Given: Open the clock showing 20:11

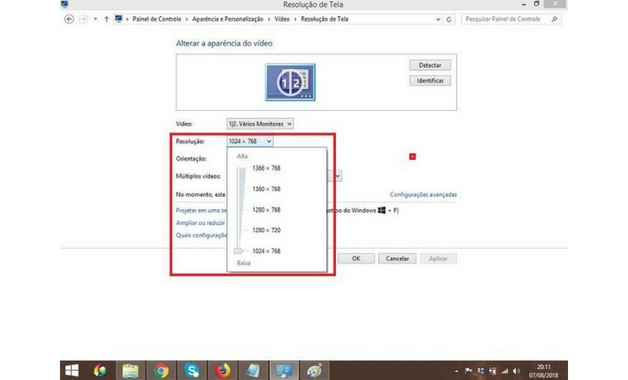Looking at the screenshot, I should (x=543, y=371).
